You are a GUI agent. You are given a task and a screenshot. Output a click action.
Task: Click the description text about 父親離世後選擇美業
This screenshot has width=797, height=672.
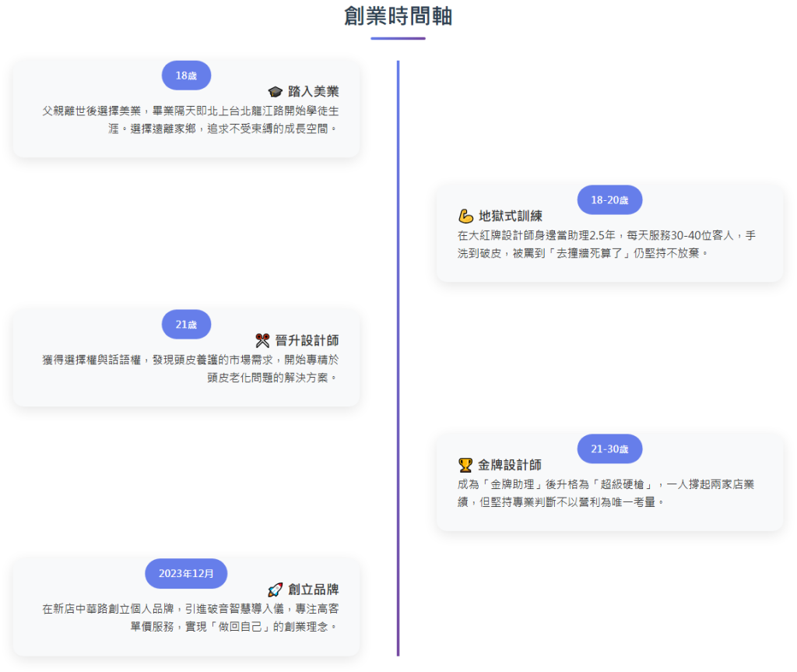coord(191,119)
